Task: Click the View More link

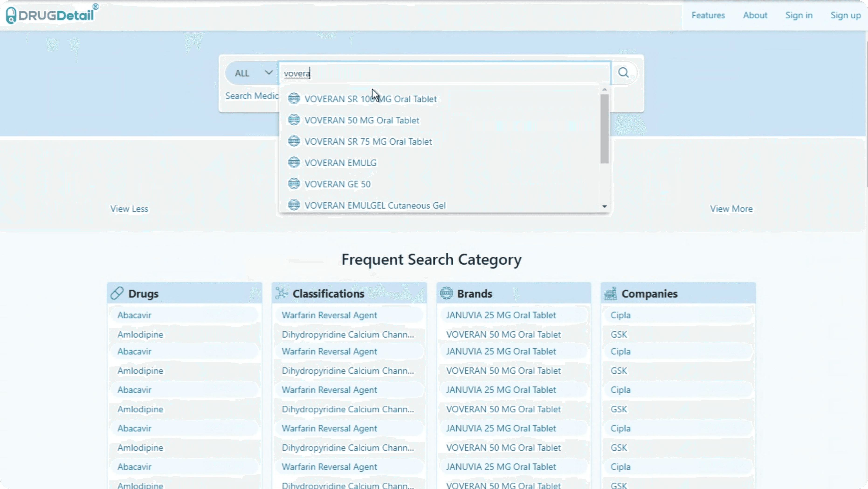Action: click(x=731, y=209)
